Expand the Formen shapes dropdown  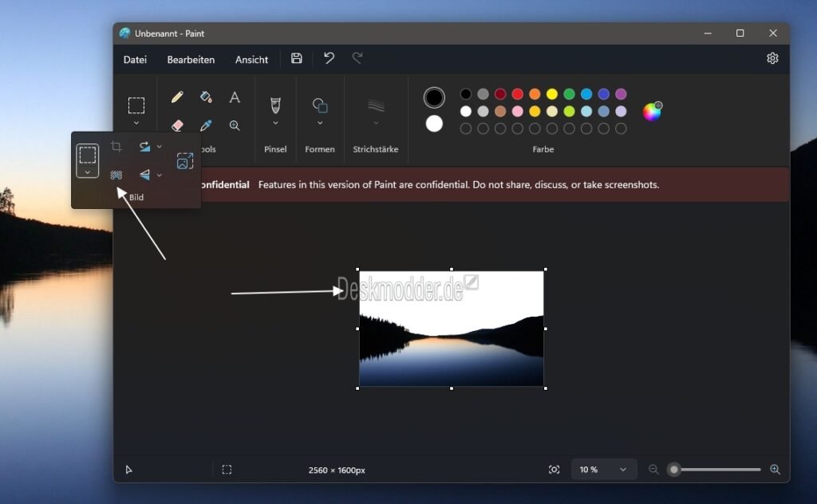tap(320, 124)
